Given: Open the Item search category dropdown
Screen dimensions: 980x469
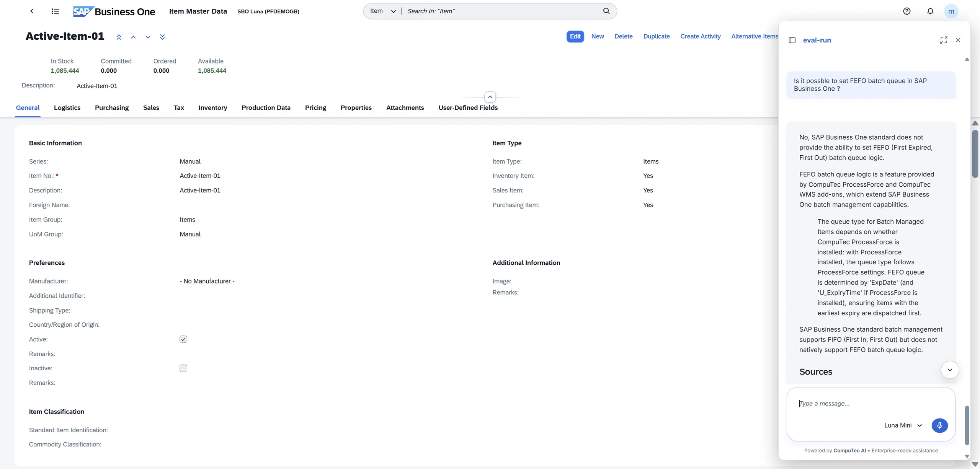Looking at the screenshot, I should (x=383, y=11).
